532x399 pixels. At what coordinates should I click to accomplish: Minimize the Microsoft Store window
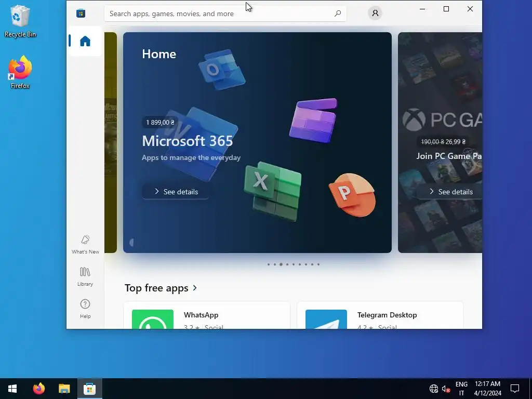point(422,9)
